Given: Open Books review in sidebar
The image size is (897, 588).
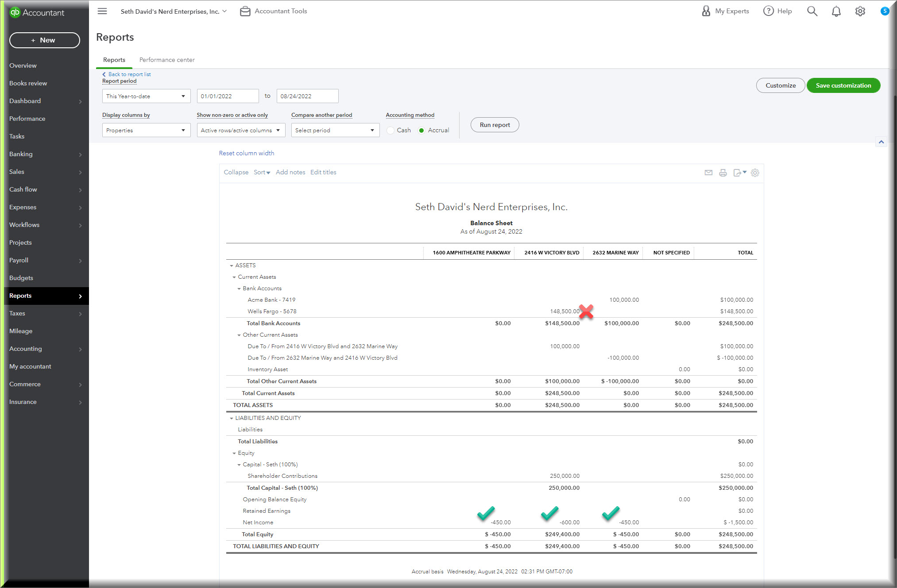Looking at the screenshot, I should point(28,83).
